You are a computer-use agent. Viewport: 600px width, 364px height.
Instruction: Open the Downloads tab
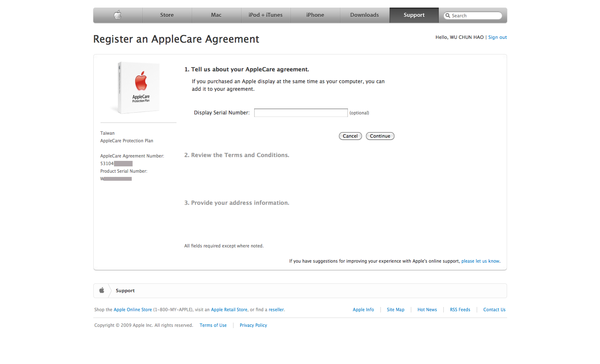coord(364,15)
